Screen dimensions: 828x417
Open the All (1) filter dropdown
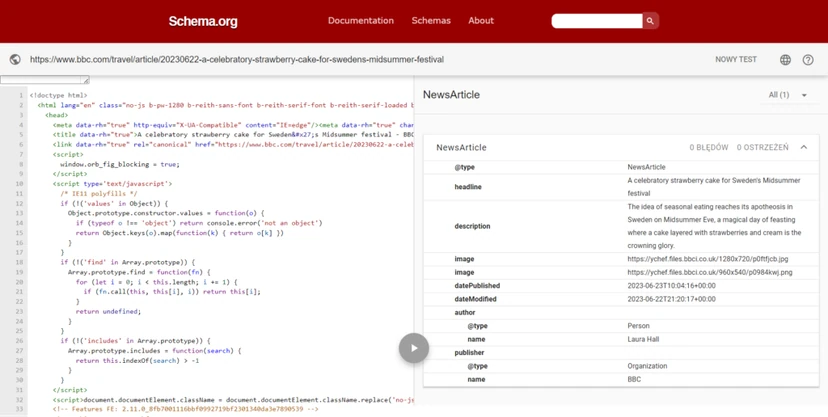[x=787, y=95]
